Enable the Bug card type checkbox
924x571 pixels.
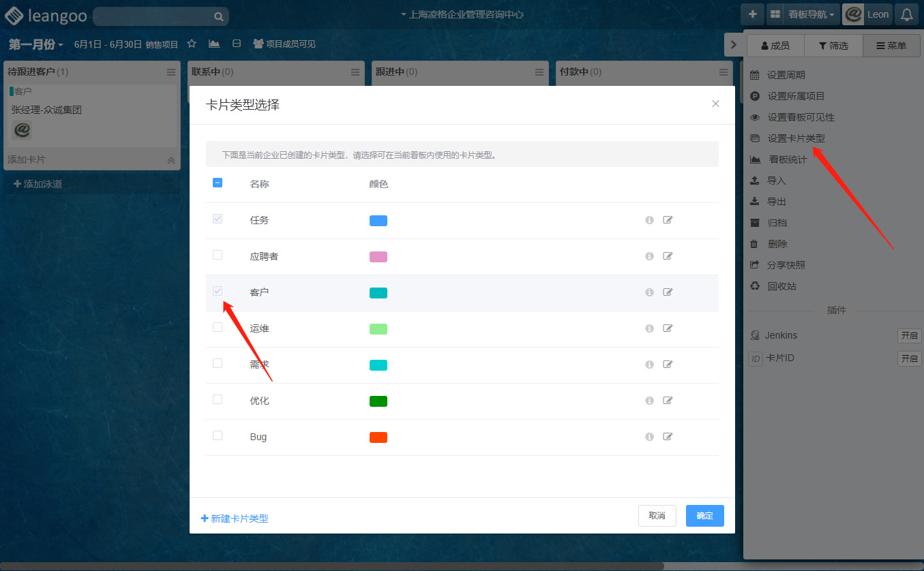[218, 435]
